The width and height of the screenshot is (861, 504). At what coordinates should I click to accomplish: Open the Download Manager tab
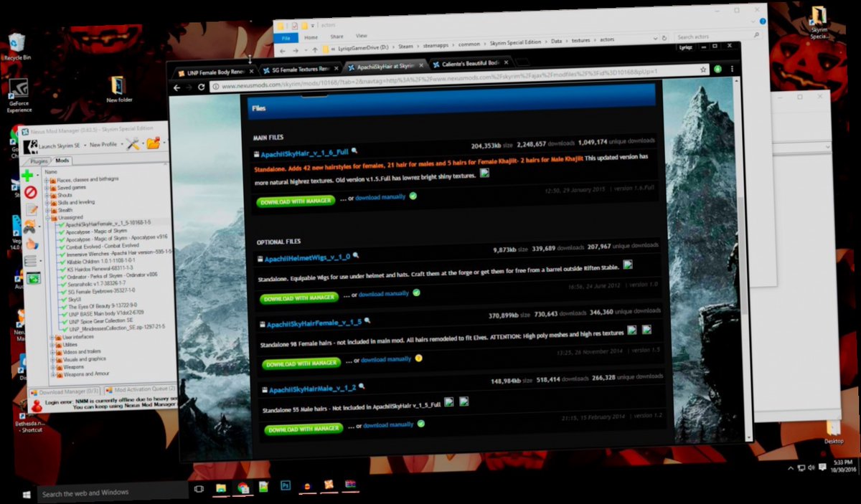66,392
